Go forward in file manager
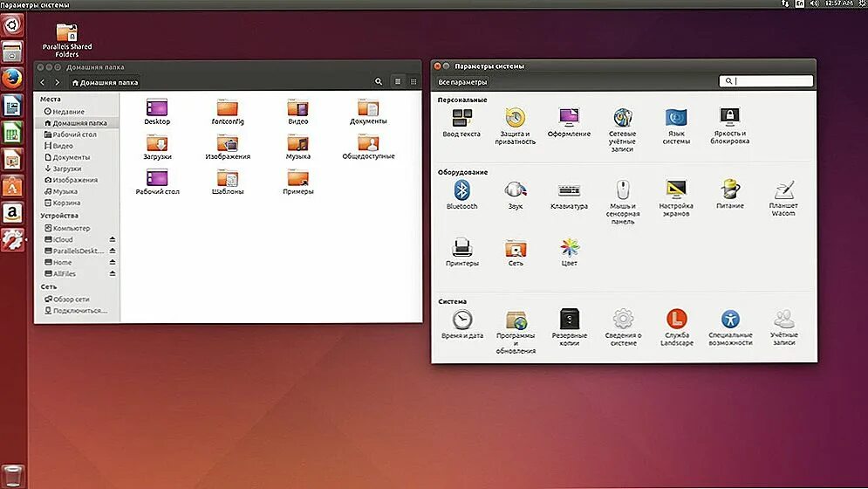 click(x=57, y=82)
